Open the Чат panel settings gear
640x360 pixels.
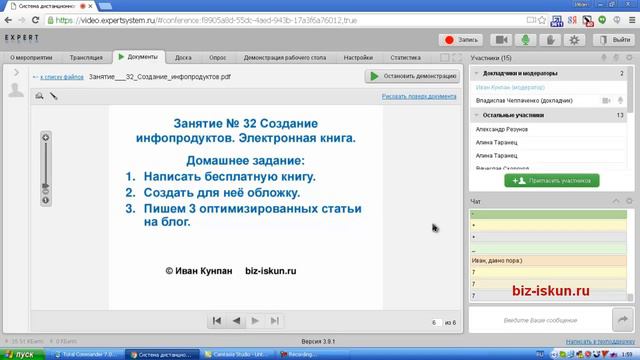pyautogui.click(x=629, y=201)
